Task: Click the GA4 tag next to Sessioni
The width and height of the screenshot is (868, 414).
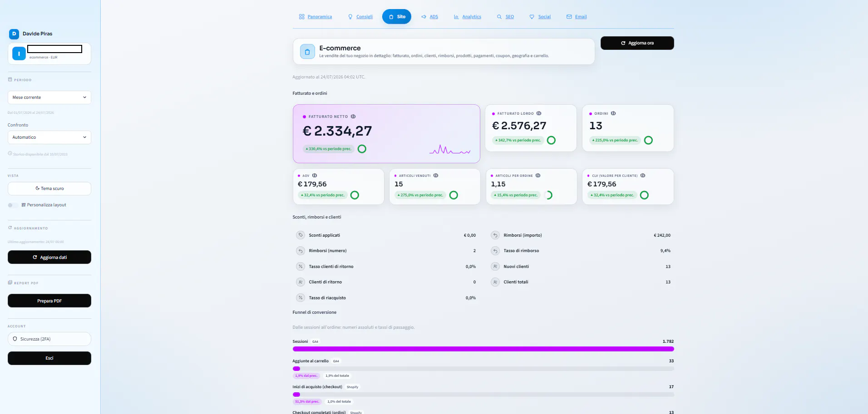Action: pos(316,341)
